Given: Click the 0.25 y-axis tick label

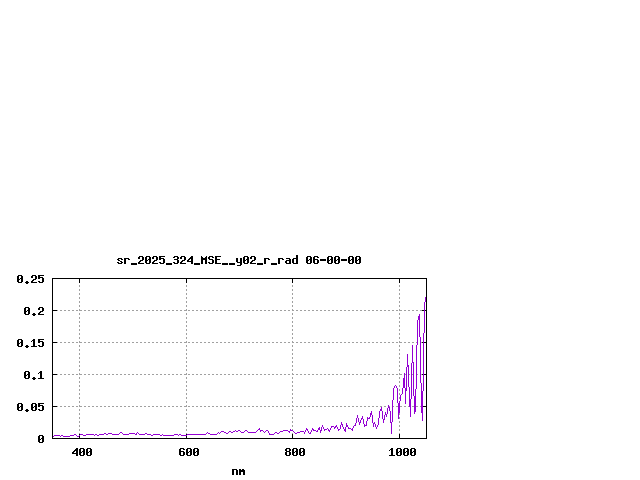Looking at the screenshot, I should 31,279.
